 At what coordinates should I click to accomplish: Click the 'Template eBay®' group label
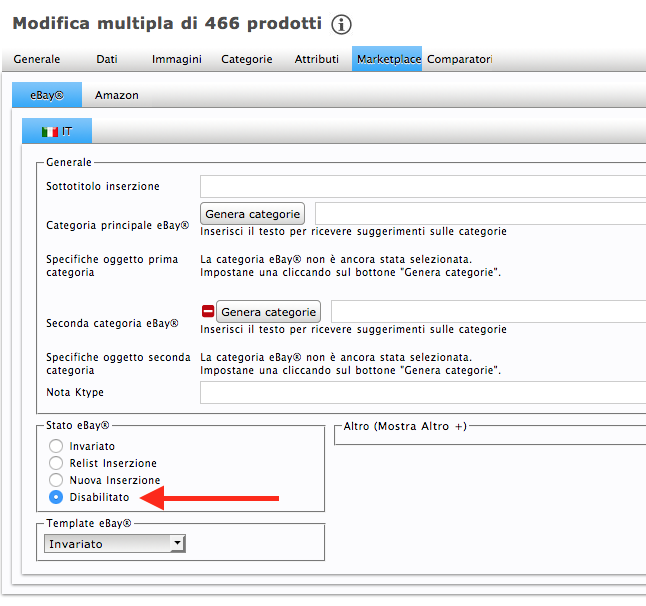(89, 523)
